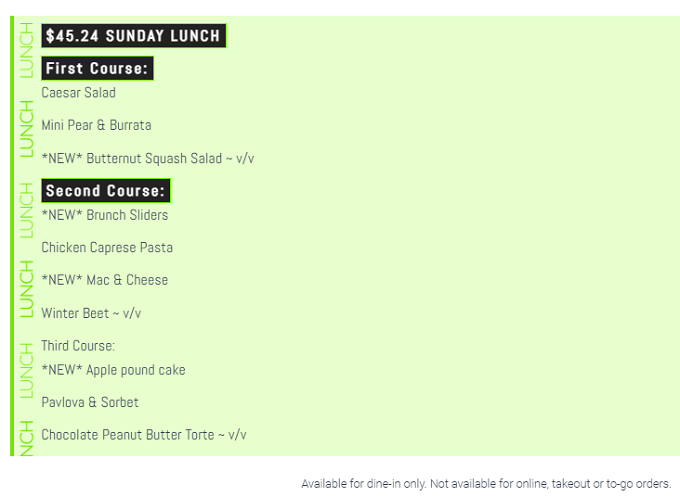Select the First Course heading
This screenshot has height=497, width=680.
[97, 69]
